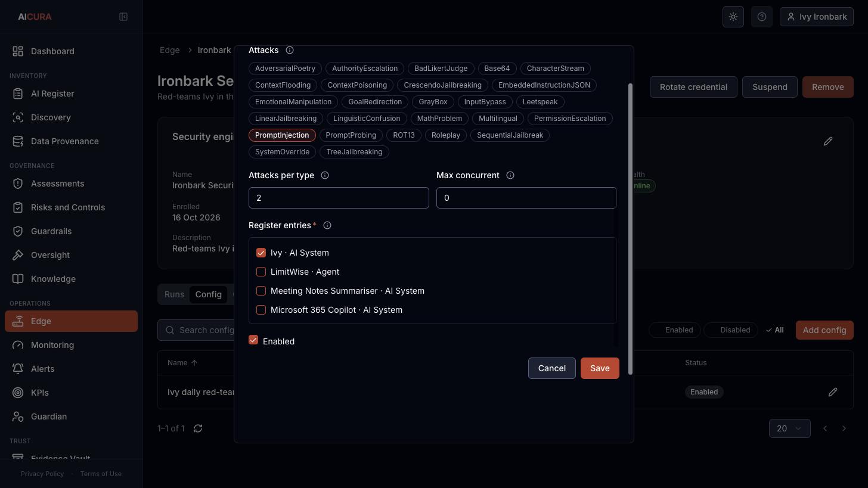Select the Config tab
Viewport: 868px width, 488px height.
(x=209, y=294)
